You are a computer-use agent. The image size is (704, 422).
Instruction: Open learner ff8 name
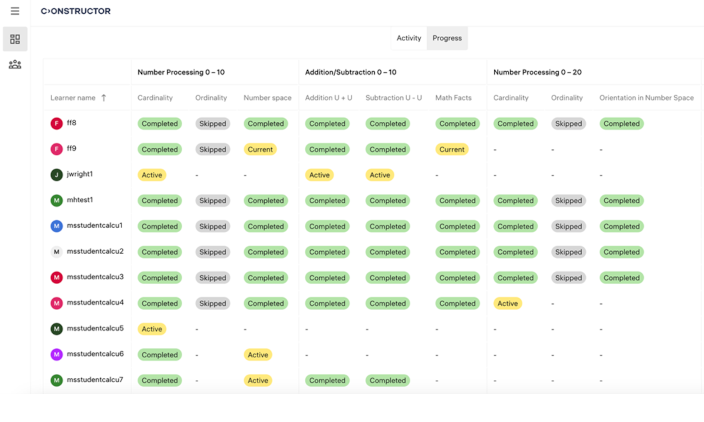[71, 123]
